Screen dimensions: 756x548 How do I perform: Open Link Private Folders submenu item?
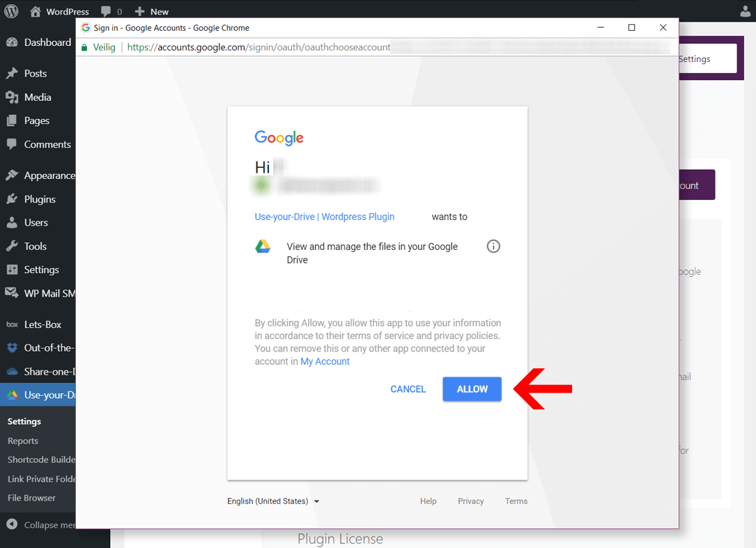point(42,479)
